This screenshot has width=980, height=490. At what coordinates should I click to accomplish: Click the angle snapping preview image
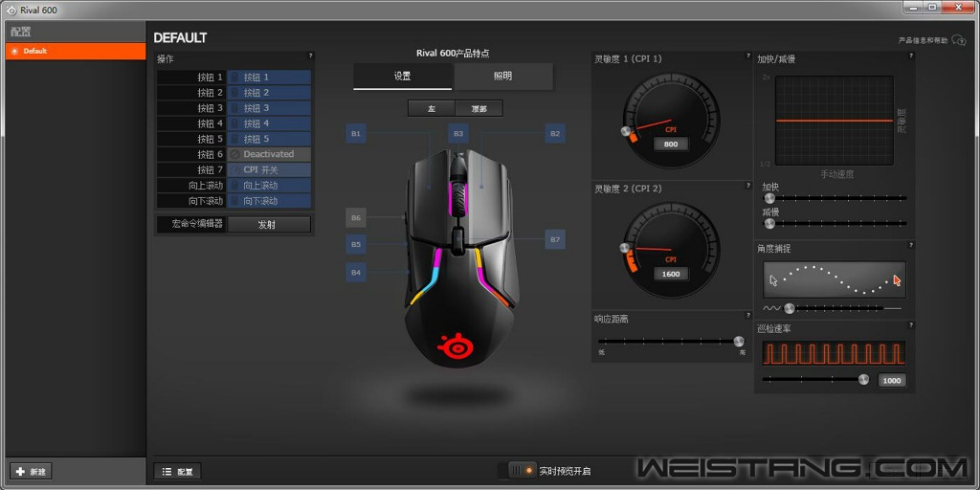pyautogui.click(x=835, y=279)
